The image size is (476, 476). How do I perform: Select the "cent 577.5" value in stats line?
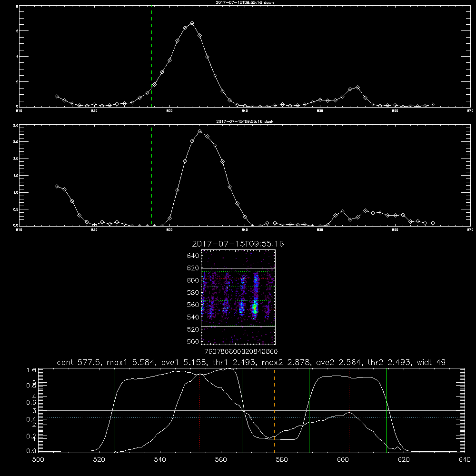tap(79, 362)
